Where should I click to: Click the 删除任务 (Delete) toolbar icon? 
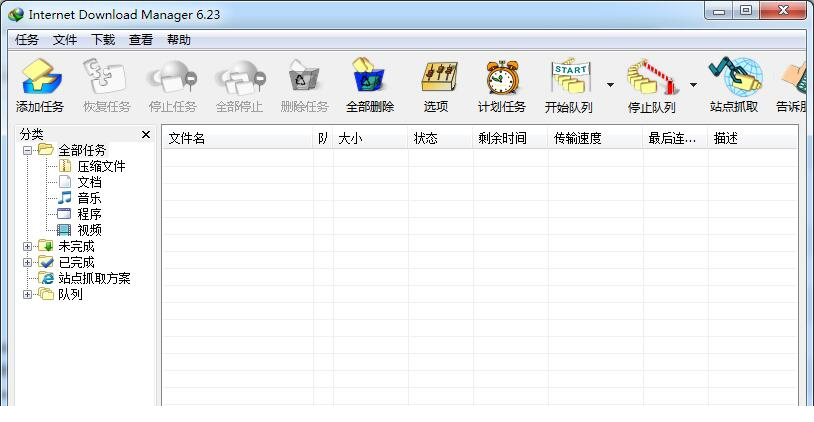pyautogui.click(x=304, y=77)
